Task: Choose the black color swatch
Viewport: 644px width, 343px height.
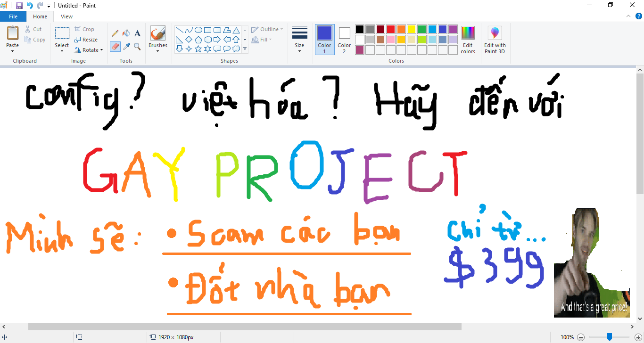Action: coord(360,29)
